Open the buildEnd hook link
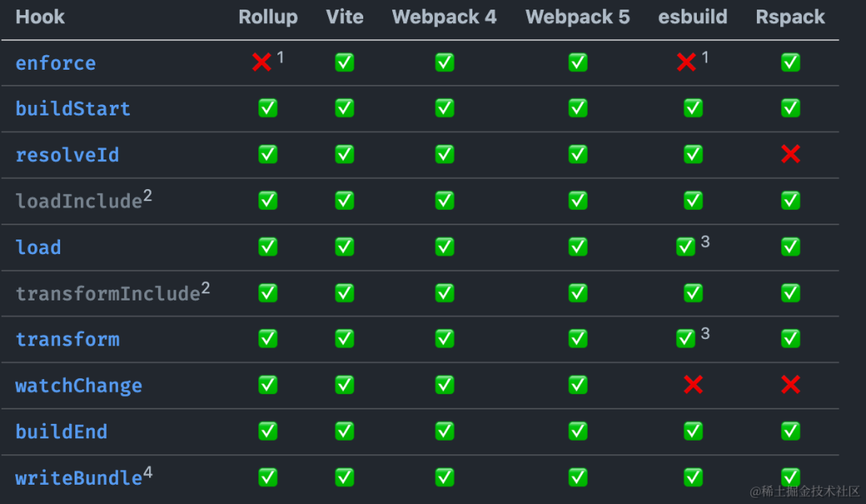866x504 pixels. (61, 432)
